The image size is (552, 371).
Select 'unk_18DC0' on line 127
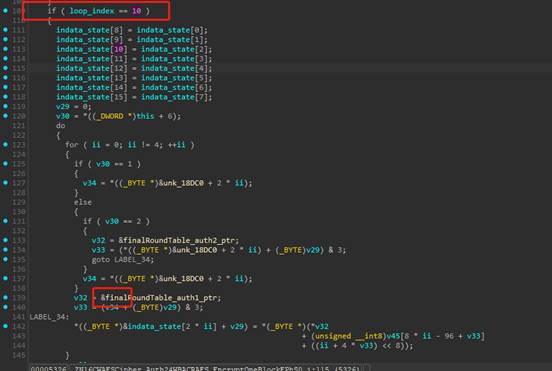pos(183,183)
